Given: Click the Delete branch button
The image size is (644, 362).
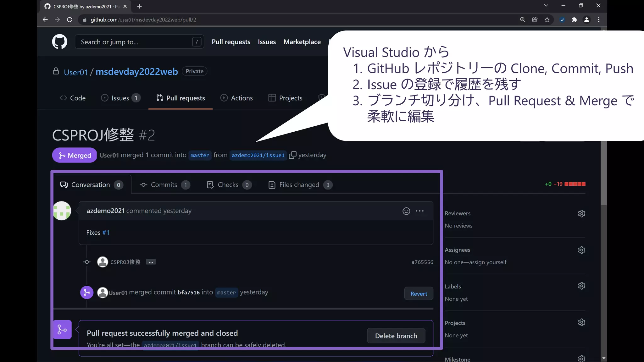Looking at the screenshot, I should pyautogui.click(x=396, y=336).
